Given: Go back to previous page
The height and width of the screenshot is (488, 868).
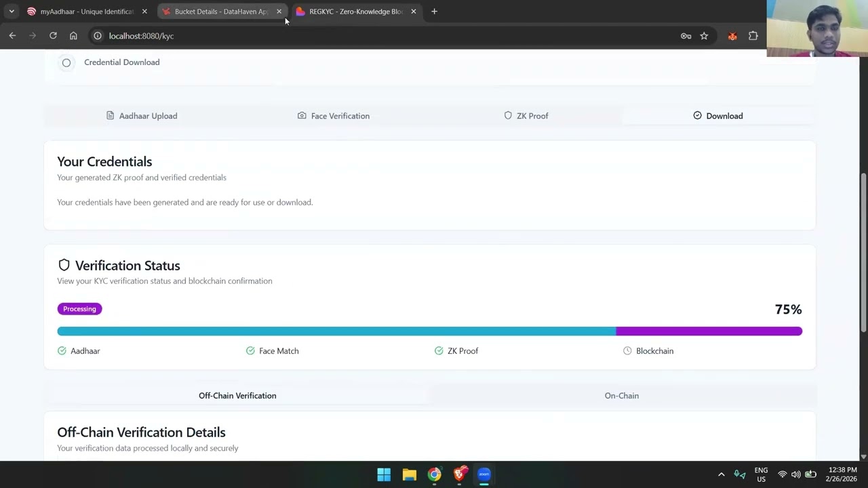Looking at the screenshot, I should 12,36.
